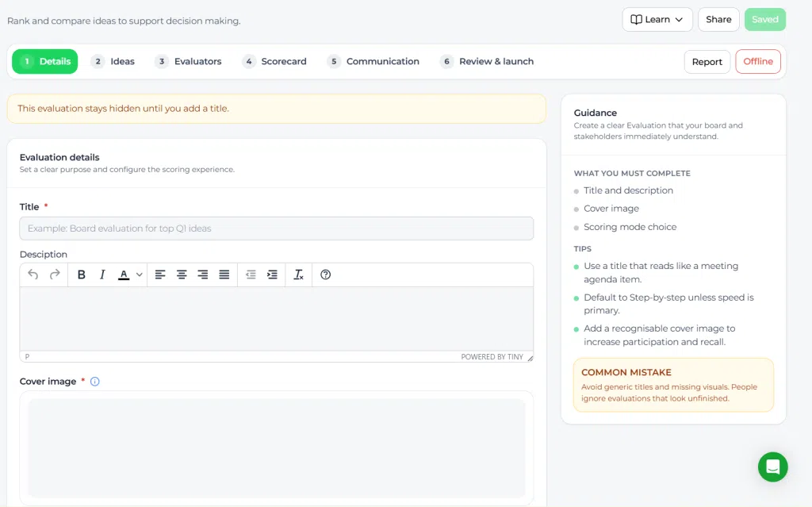812x507 pixels.
Task: Click into the Title input field
Action: (277, 228)
